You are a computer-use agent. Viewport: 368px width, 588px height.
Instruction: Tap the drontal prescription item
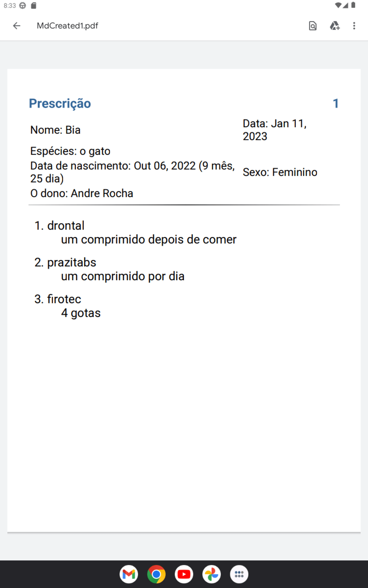(x=66, y=226)
